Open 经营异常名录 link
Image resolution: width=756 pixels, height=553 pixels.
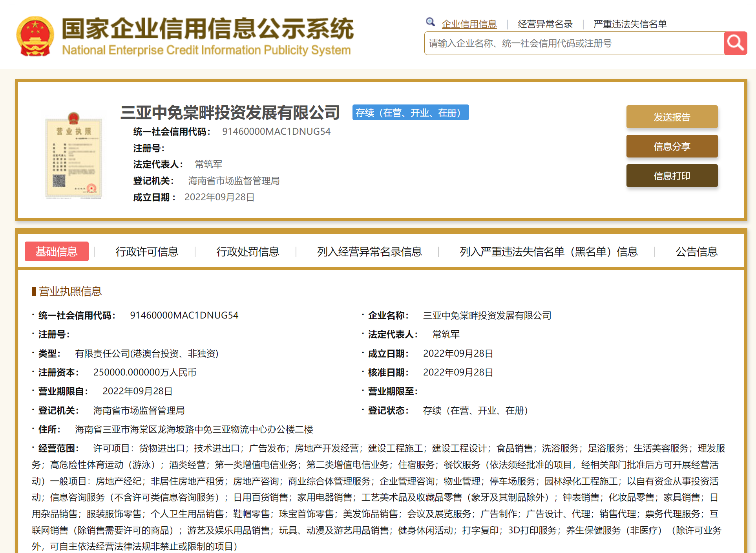click(x=545, y=24)
